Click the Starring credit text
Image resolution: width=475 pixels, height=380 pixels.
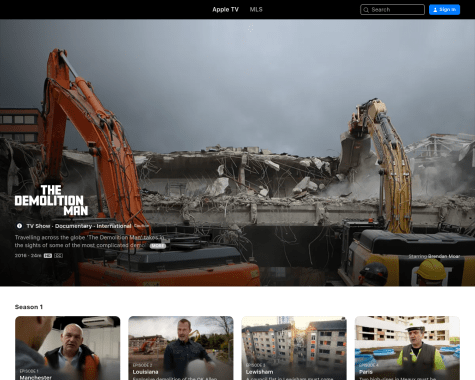click(434, 256)
